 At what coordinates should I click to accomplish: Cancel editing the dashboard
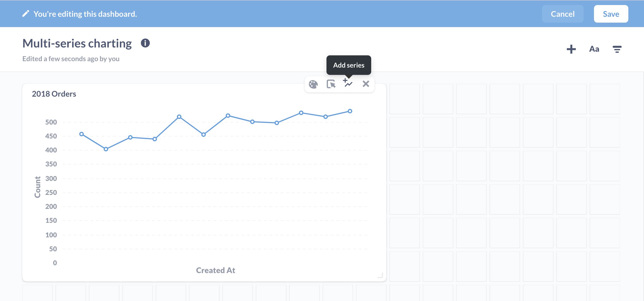(x=562, y=14)
